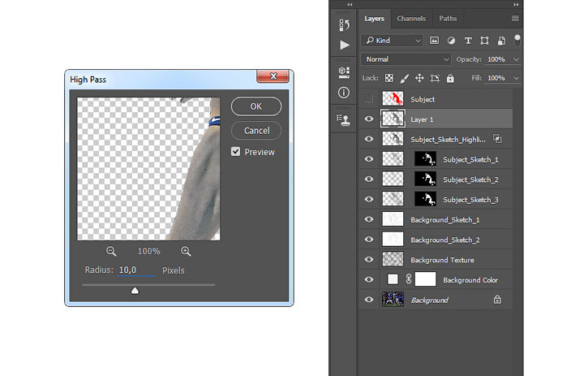Hide Background layer eye
The image size is (588, 376).
pos(369,300)
